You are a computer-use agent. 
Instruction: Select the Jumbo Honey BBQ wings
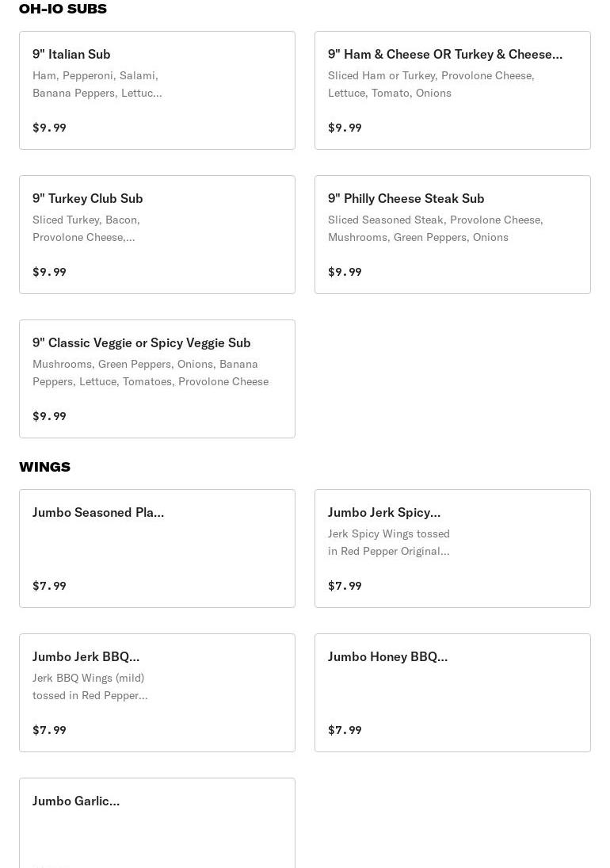pos(452,692)
